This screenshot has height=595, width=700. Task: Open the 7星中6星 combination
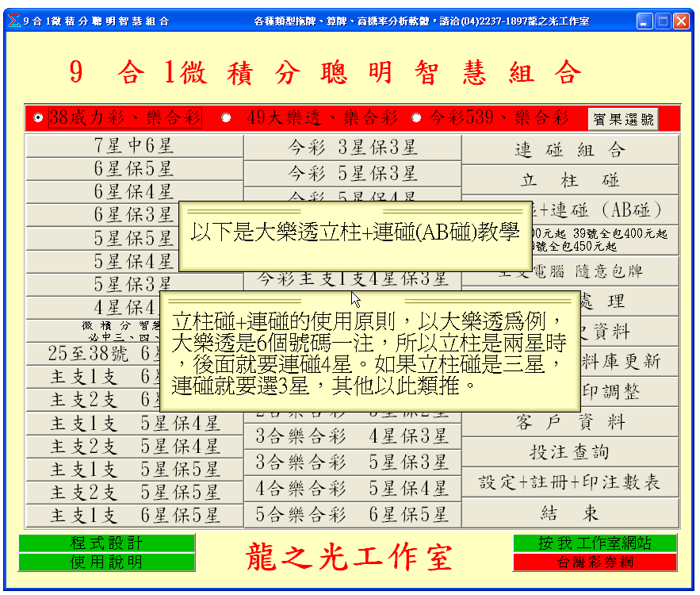tap(134, 146)
